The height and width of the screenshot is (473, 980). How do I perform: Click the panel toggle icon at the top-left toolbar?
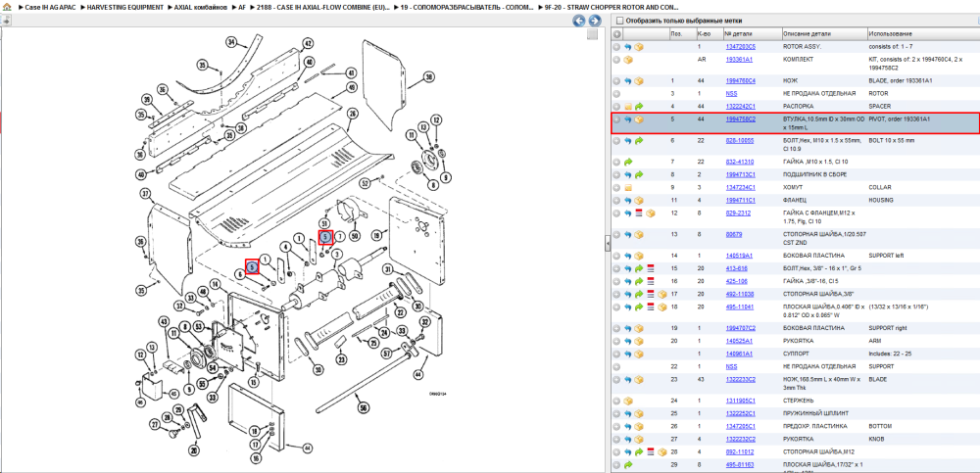click(x=6, y=21)
